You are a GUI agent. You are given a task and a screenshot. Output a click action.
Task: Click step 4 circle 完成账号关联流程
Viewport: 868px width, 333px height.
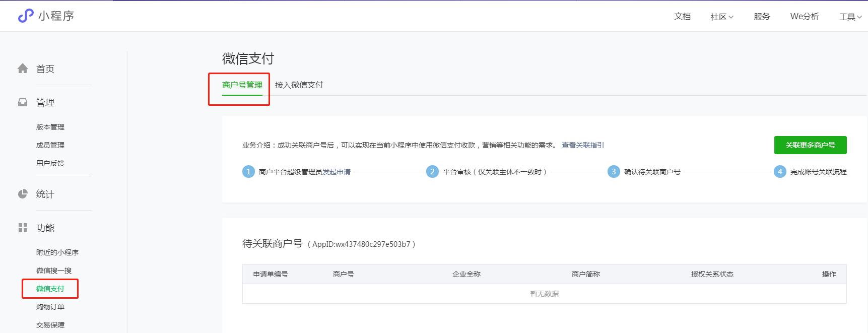780,172
